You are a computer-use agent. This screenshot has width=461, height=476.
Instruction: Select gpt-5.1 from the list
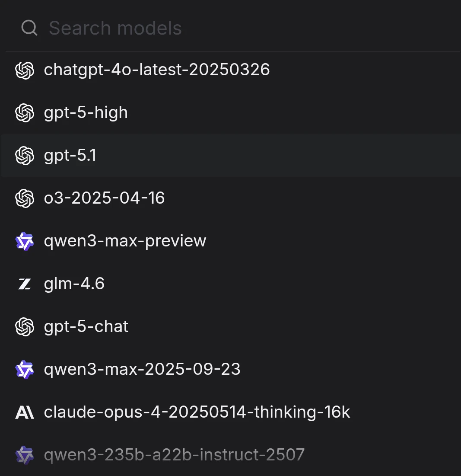[x=70, y=156]
